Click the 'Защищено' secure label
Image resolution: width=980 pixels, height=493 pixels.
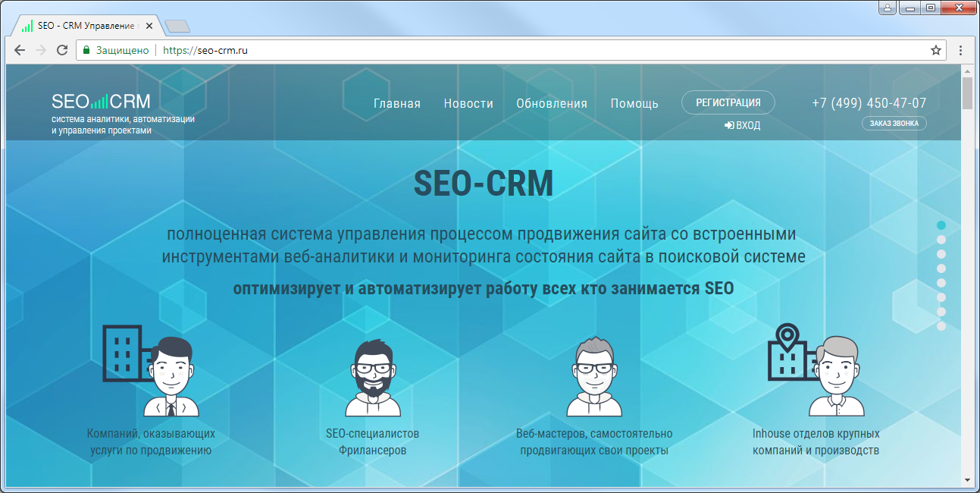pyautogui.click(x=122, y=51)
